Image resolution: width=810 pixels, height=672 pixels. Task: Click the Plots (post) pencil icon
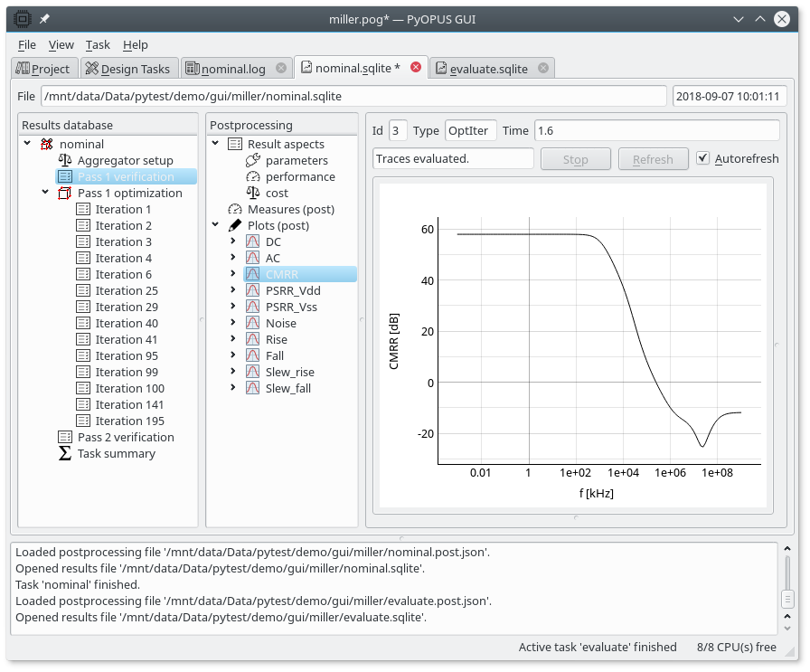(235, 225)
